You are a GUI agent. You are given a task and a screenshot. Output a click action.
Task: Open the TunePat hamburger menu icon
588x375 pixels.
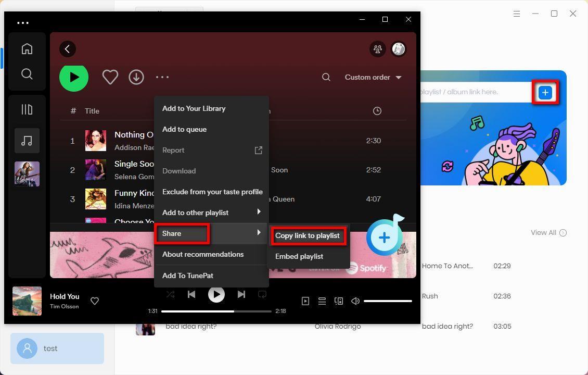pos(517,14)
